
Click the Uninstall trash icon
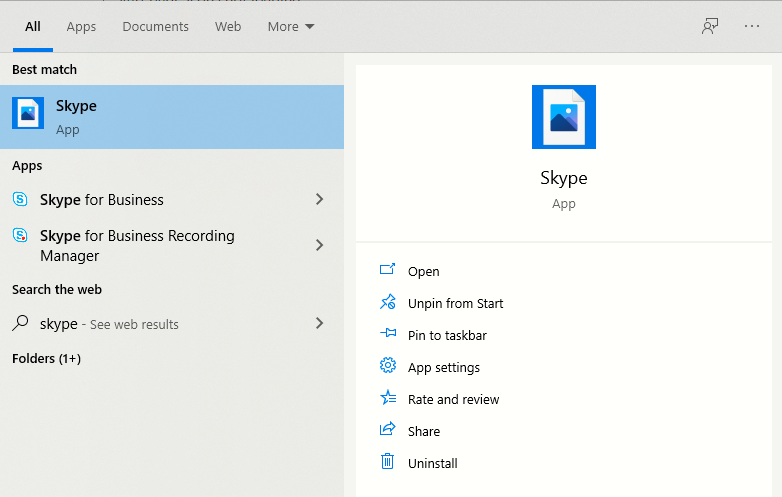click(388, 461)
